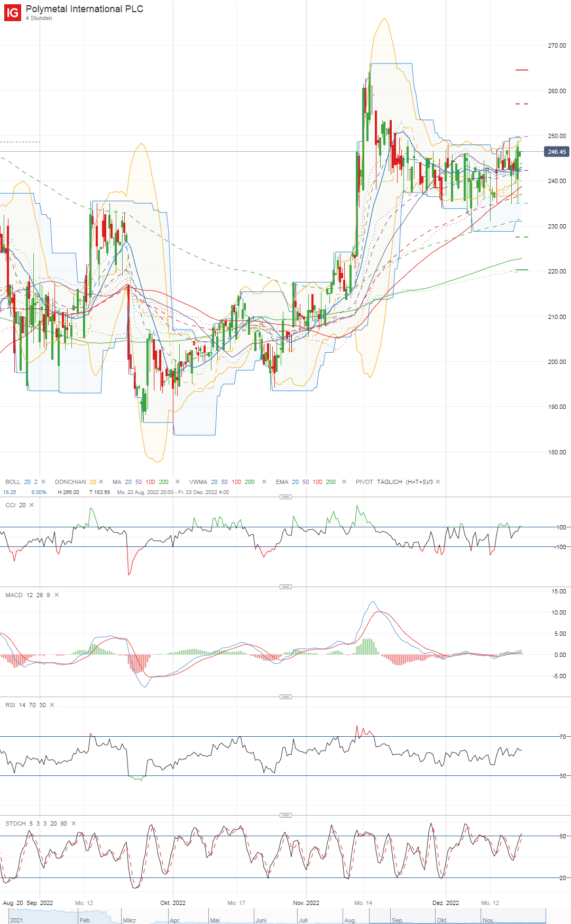This screenshot has height=924, width=571.
Task: Click the 'T 183.68' low value
Action: click(x=99, y=492)
